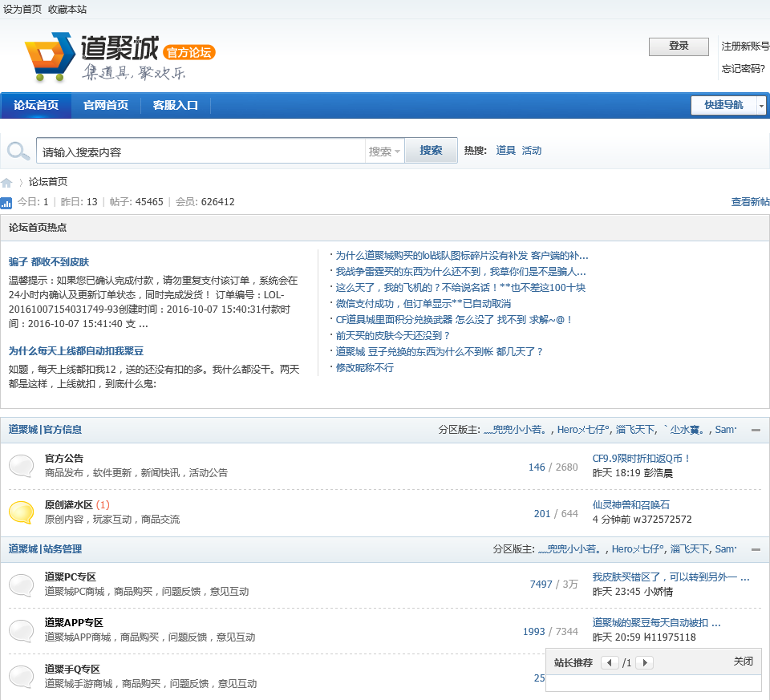
Task: Click hot search term 道具
Action: 505,151
